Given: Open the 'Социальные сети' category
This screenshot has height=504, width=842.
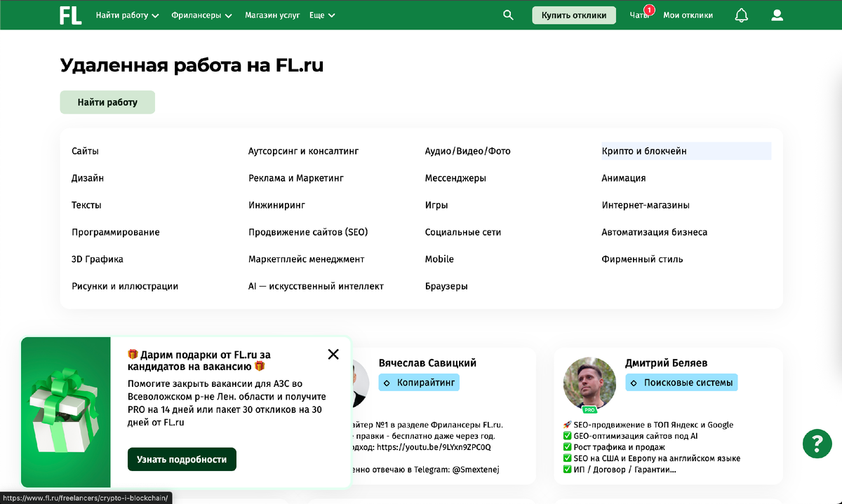Looking at the screenshot, I should click(x=463, y=232).
